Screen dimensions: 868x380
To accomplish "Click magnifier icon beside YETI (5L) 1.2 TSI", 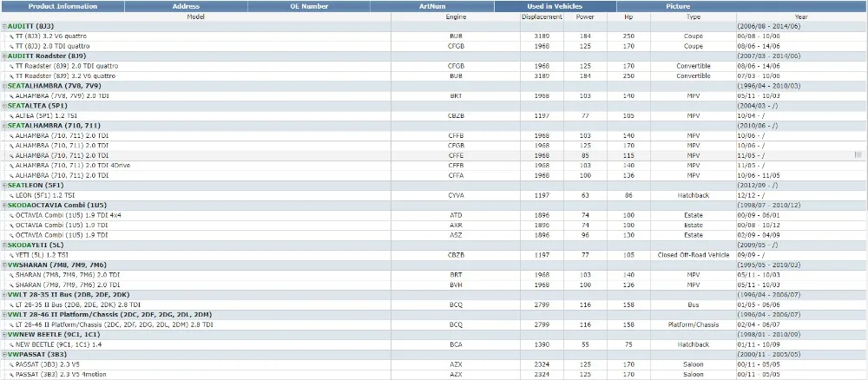I will [x=11, y=255].
